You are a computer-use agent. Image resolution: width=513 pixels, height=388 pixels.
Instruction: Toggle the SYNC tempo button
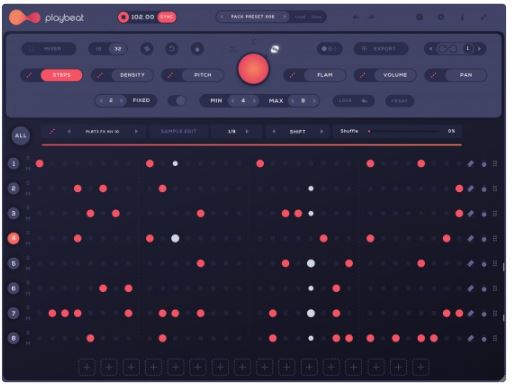coord(167,17)
